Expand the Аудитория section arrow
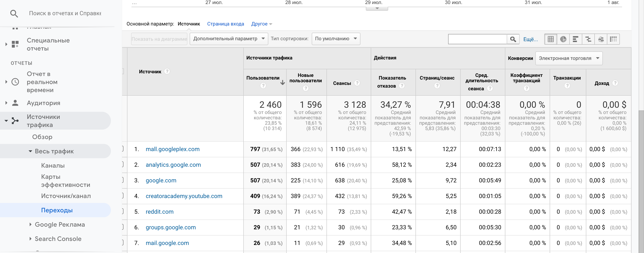 click(x=6, y=103)
